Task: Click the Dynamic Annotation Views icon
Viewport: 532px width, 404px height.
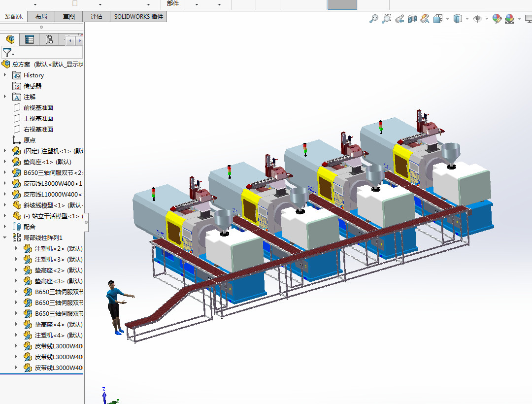Action: [425, 19]
